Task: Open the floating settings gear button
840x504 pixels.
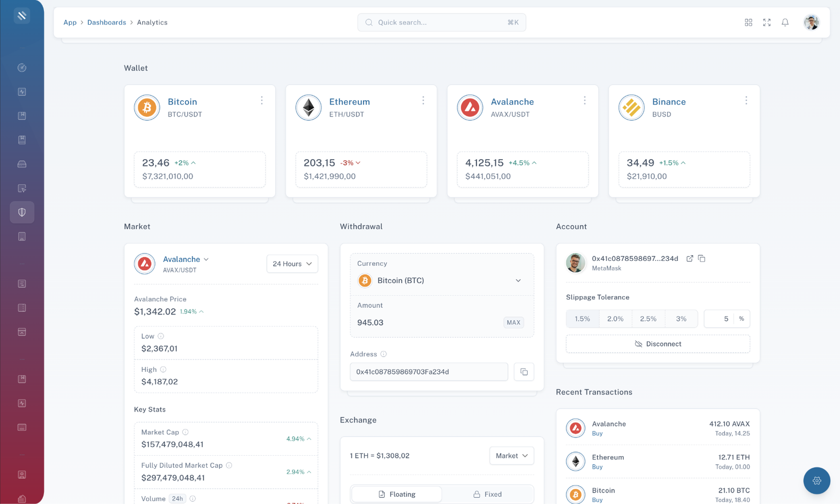Action: click(x=816, y=480)
